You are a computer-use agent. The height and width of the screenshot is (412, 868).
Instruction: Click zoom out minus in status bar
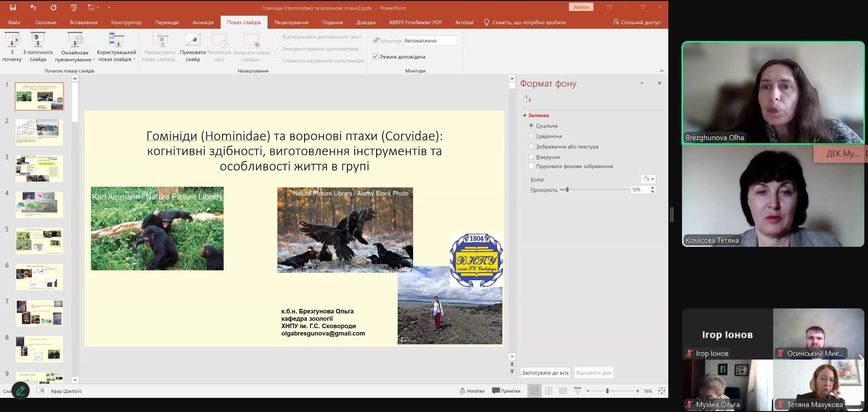[588, 391]
